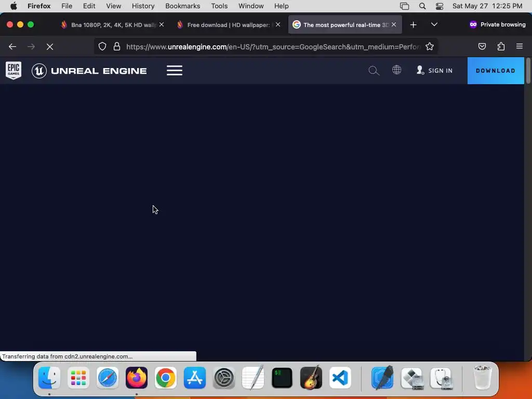Open the extensions puzzle icon
The image size is (532, 399).
coord(501,46)
